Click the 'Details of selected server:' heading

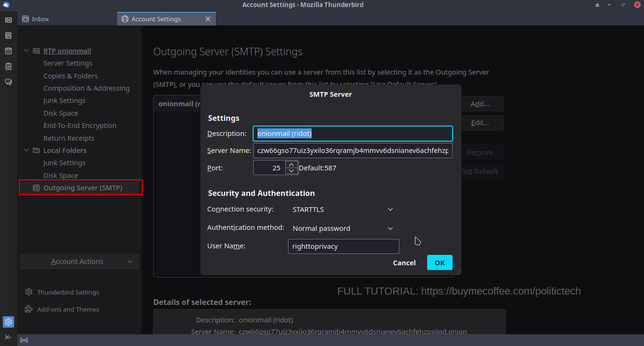click(x=202, y=302)
